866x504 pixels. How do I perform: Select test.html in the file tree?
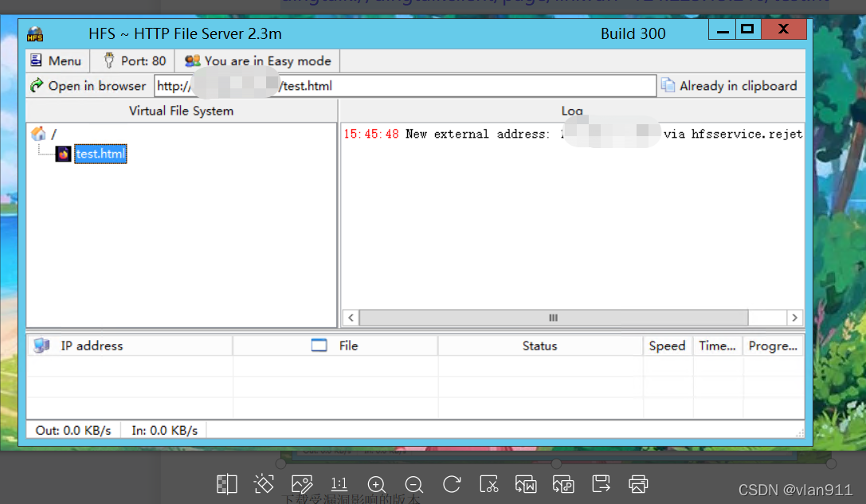tap(100, 154)
